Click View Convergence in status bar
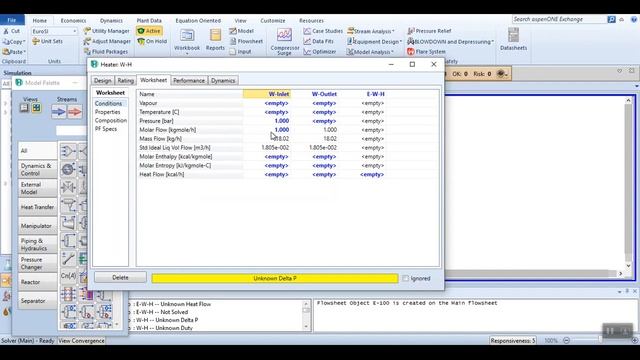The width and height of the screenshot is (640, 360). [x=81, y=340]
